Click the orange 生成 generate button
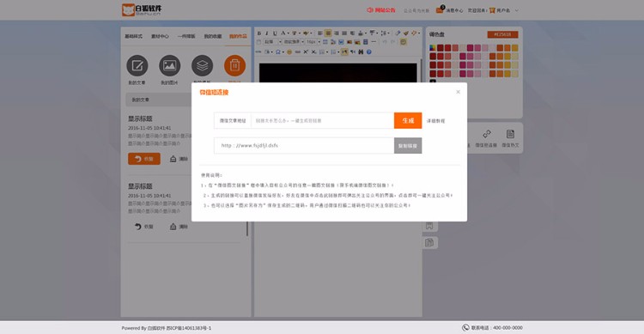The width and height of the screenshot is (644, 334). 408,121
